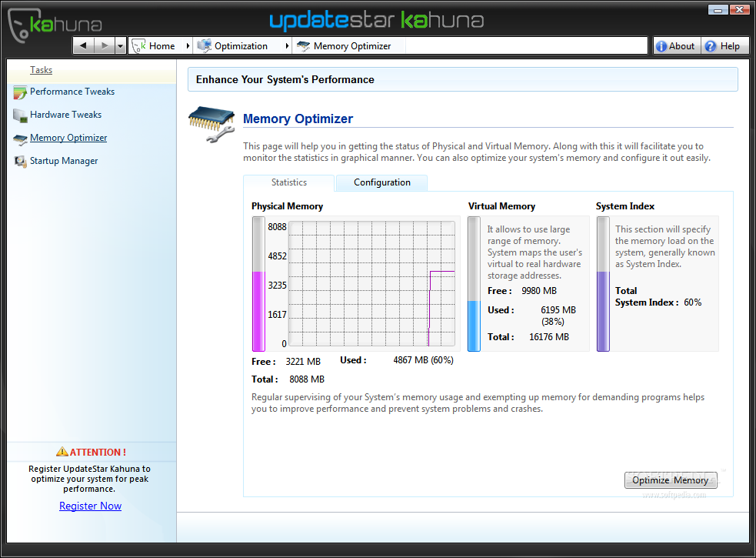The width and height of the screenshot is (756, 558).
Task: Click the large memory chip icon
Action: [211, 125]
